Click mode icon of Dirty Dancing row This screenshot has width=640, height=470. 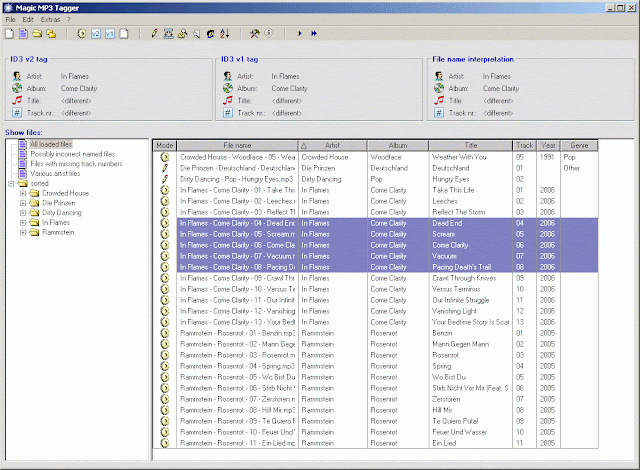click(165, 179)
